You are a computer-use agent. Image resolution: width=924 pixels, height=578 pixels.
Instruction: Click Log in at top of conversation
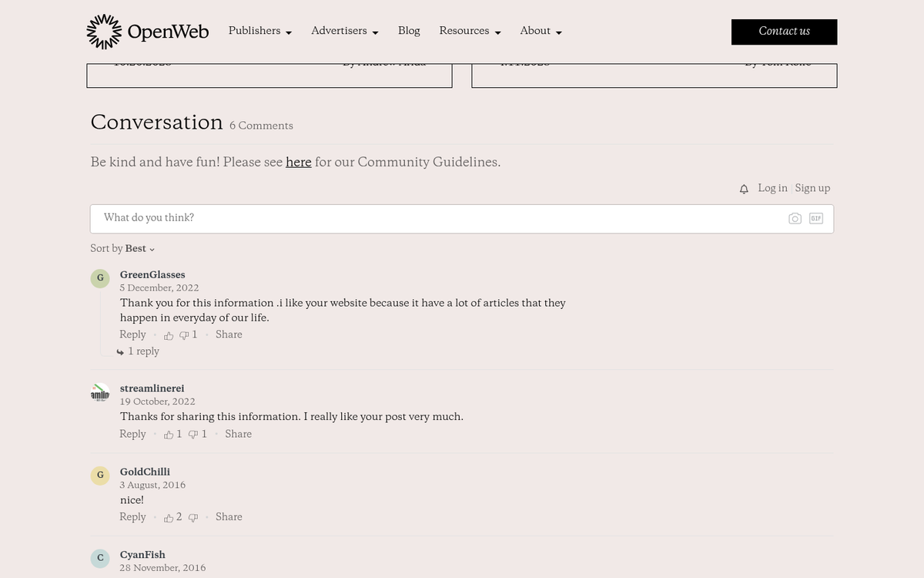click(x=772, y=188)
